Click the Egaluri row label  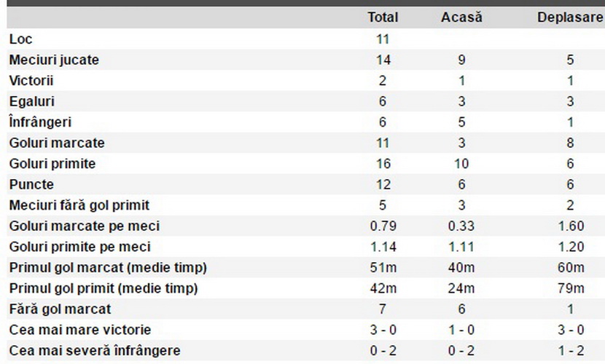(31, 101)
